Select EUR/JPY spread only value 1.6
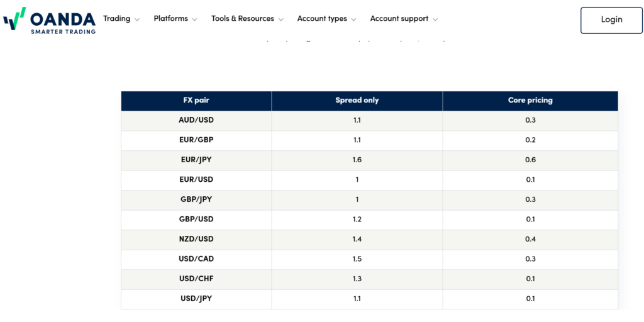Image resolution: width=644 pixels, height=322 pixels. 357,160
